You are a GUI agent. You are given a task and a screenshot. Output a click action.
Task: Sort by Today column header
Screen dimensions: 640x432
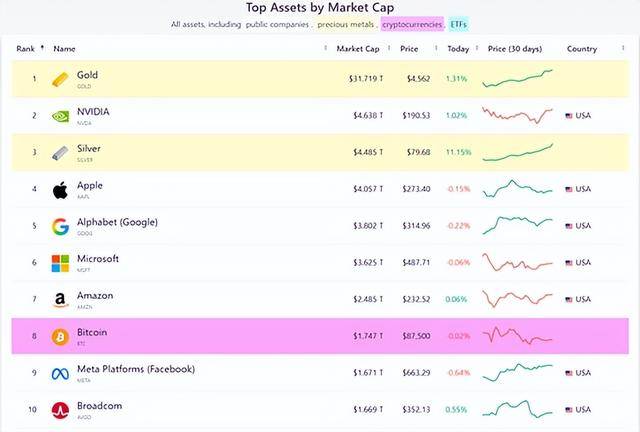pyautogui.click(x=457, y=48)
